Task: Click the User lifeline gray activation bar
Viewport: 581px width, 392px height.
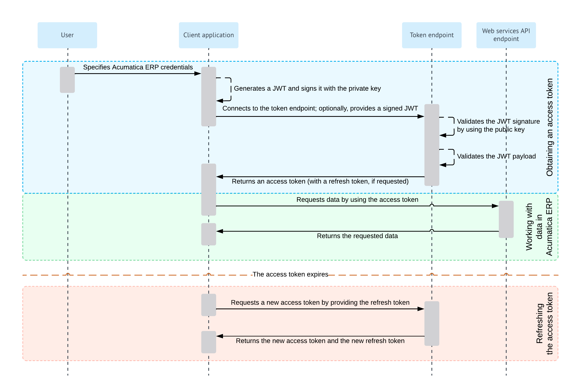Action: tap(67, 80)
